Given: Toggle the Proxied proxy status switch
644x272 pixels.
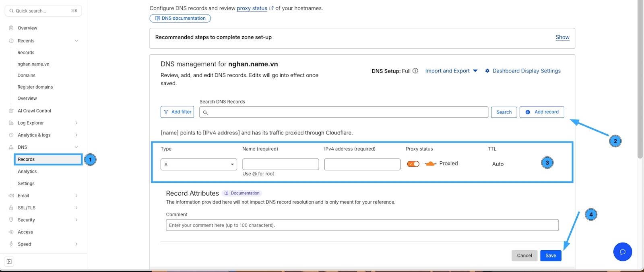Looking at the screenshot, I should point(413,164).
